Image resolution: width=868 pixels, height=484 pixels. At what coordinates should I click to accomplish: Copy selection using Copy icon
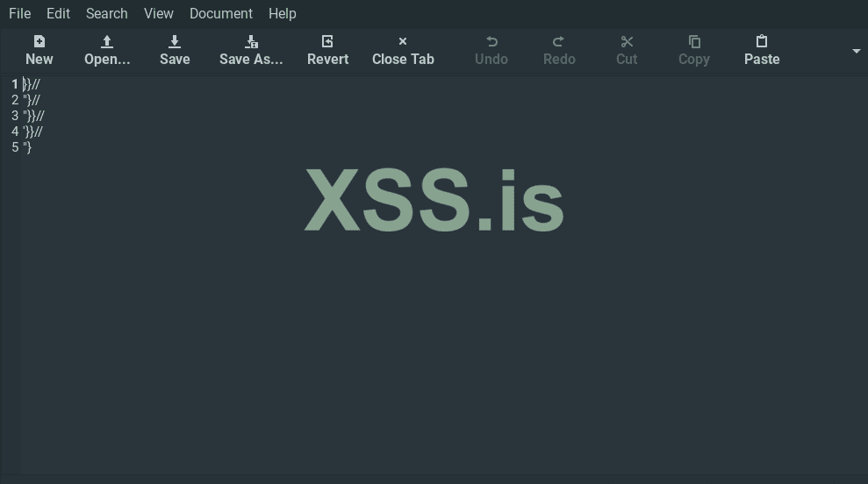(x=694, y=41)
